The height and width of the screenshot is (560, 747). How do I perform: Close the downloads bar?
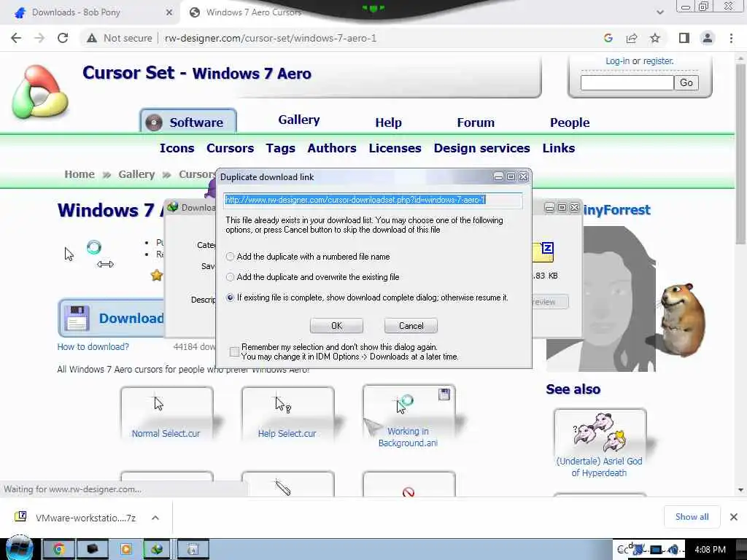734,517
